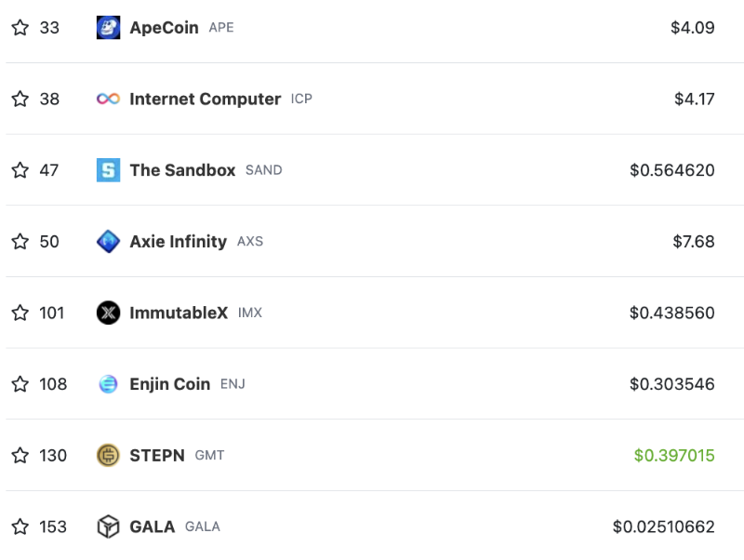Add ApeCoin to watchlist with star

(x=20, y=28)
